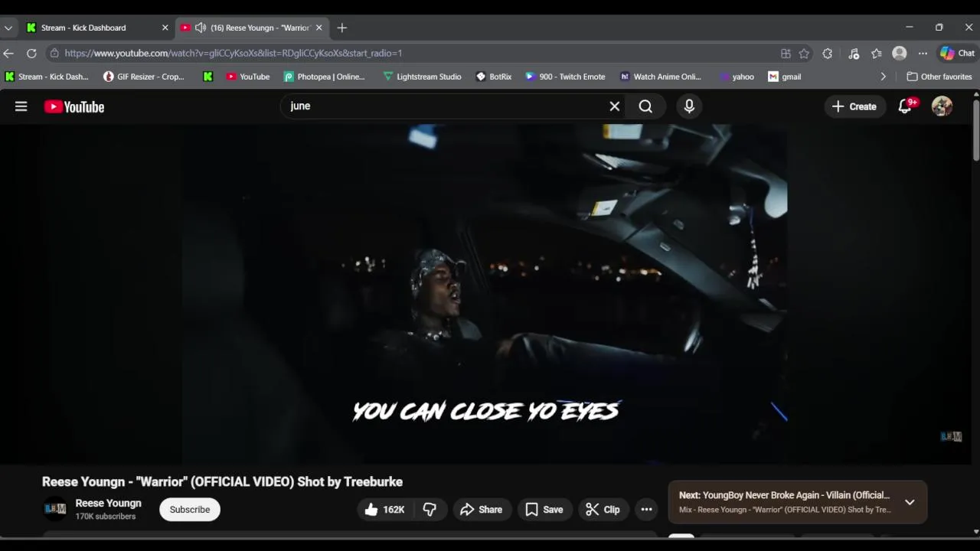Screen dimensions: 980x551
Task: Like the video with 162K thumbs up
Action: pos(385,510)
